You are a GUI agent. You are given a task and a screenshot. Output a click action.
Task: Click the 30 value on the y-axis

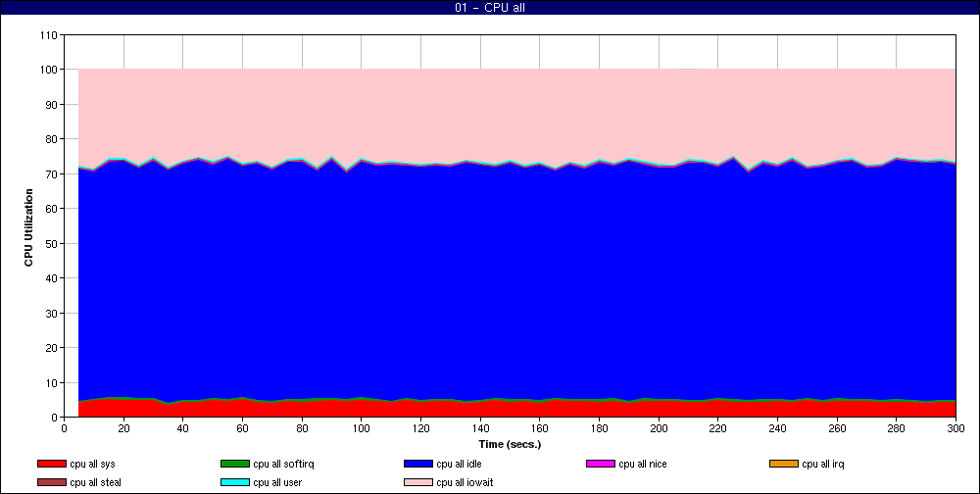pos(51,313)
